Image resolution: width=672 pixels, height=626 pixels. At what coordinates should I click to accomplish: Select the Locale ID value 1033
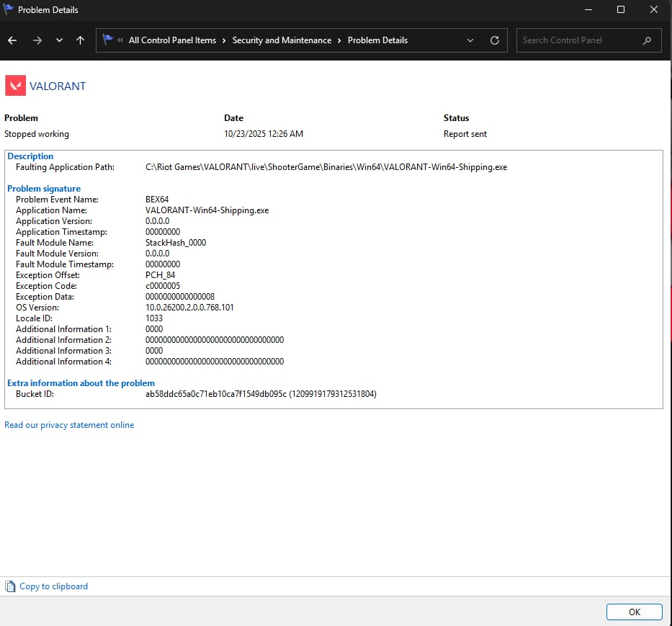[x=154, y=318]
